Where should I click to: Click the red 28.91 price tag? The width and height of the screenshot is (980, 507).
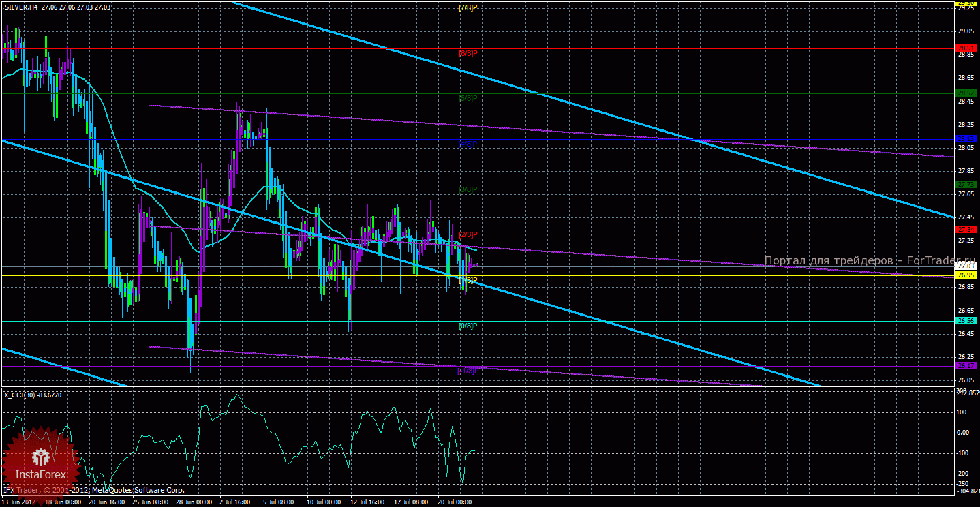coord(966,48)
